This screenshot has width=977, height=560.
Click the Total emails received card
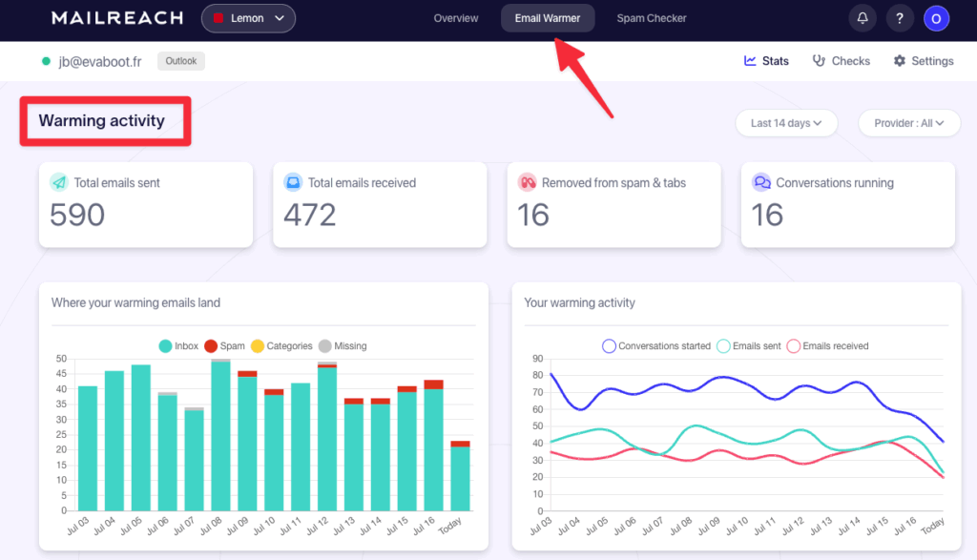click(380, 205)
